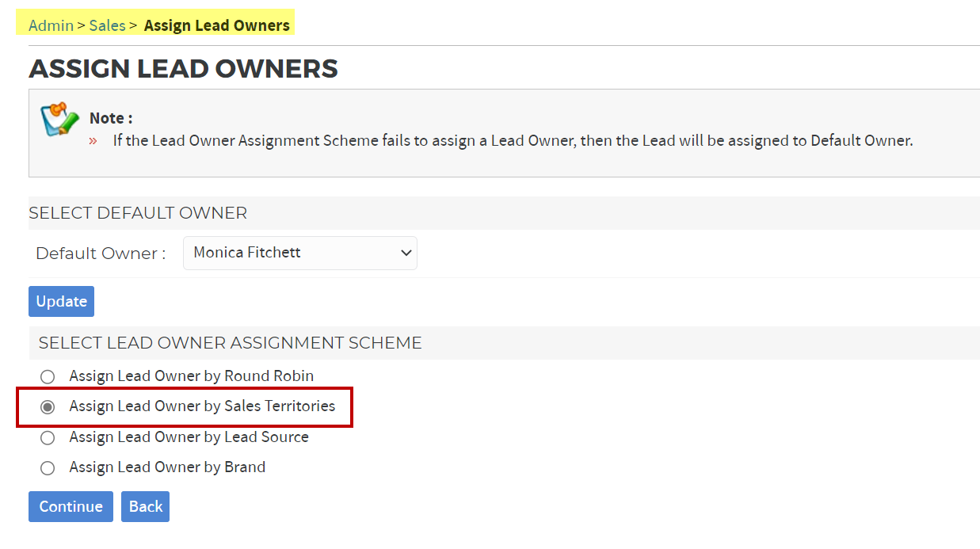Click the 'Assign Lead Owner by Round Robin' label text
This screenshot has height=549, width=980.
[192, 376]
